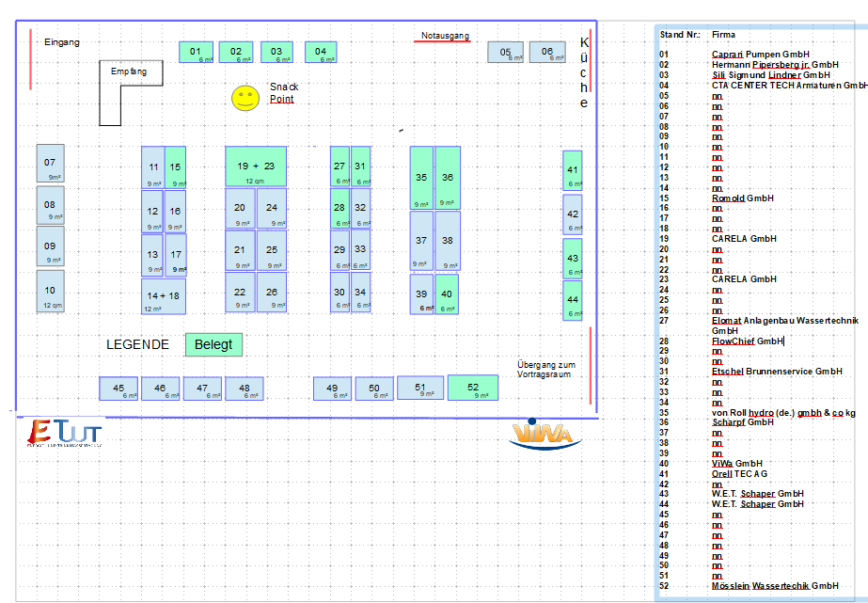Click ViWa GmbH in the list

coord(736,464)
